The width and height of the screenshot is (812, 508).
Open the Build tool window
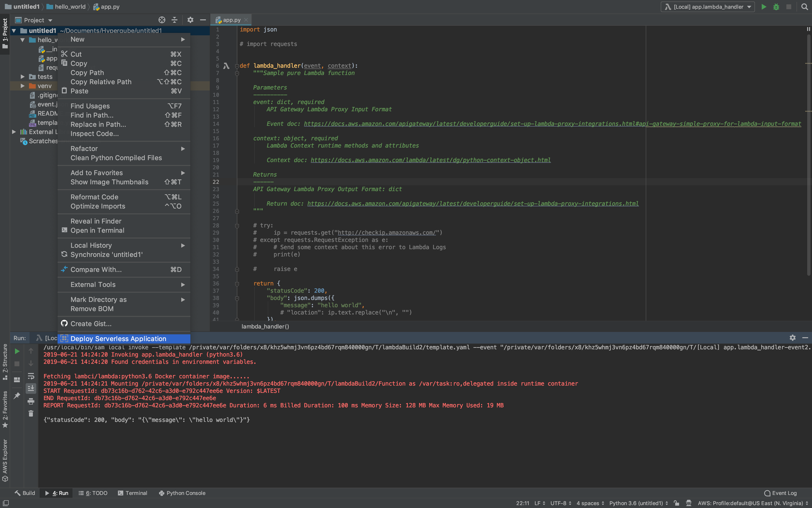[24, 493]
